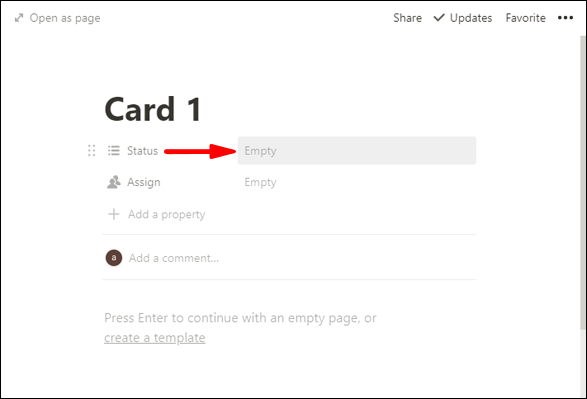Image resolution: width=587 pixels, height=399 pixels.
Task: Click the Assign people property icon
Action: [114, 182]
